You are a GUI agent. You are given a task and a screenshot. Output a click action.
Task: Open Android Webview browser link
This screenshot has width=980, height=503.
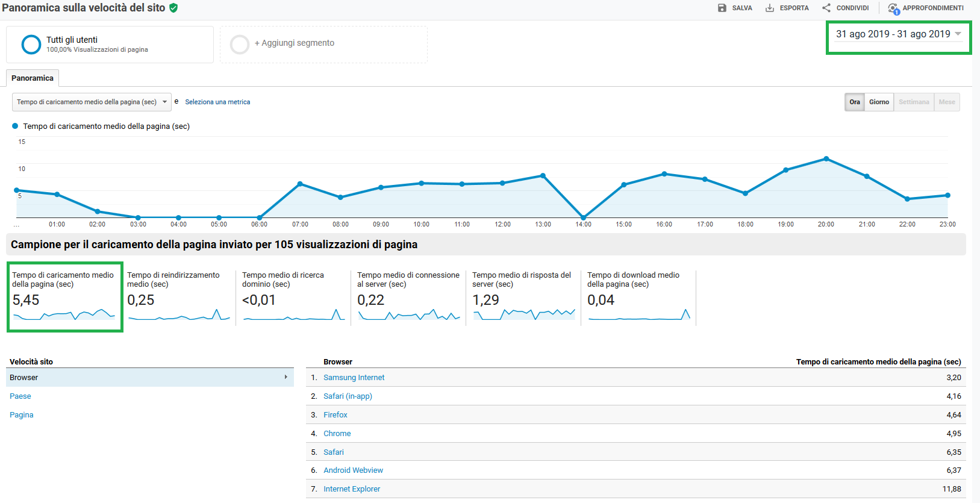(x=353, y=470)
